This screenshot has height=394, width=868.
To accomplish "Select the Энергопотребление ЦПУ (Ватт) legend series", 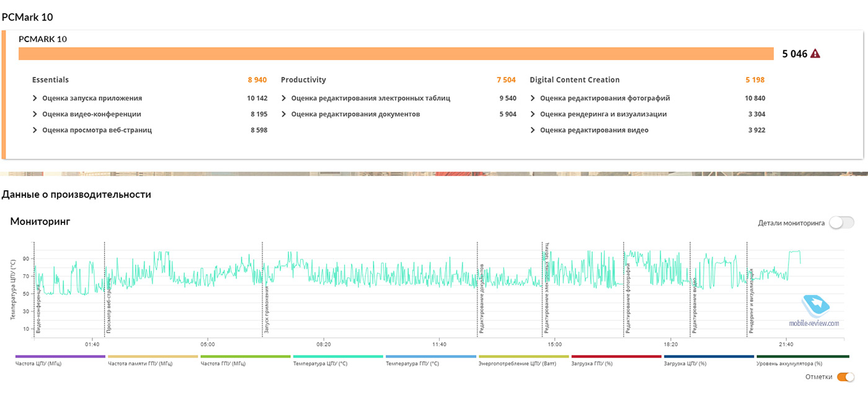I will [x=524, y=360].
